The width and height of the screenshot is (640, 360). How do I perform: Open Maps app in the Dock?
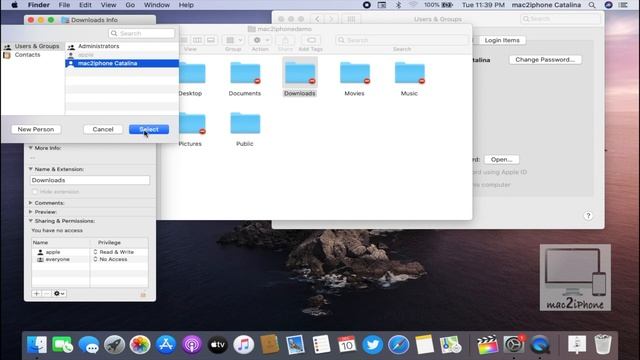click(x=450, y=345)
